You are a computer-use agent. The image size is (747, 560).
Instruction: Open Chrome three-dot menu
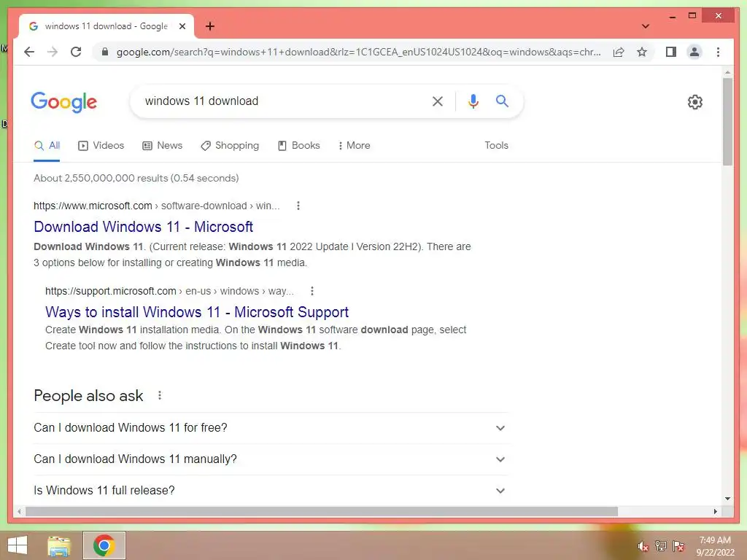coord(718,52)
